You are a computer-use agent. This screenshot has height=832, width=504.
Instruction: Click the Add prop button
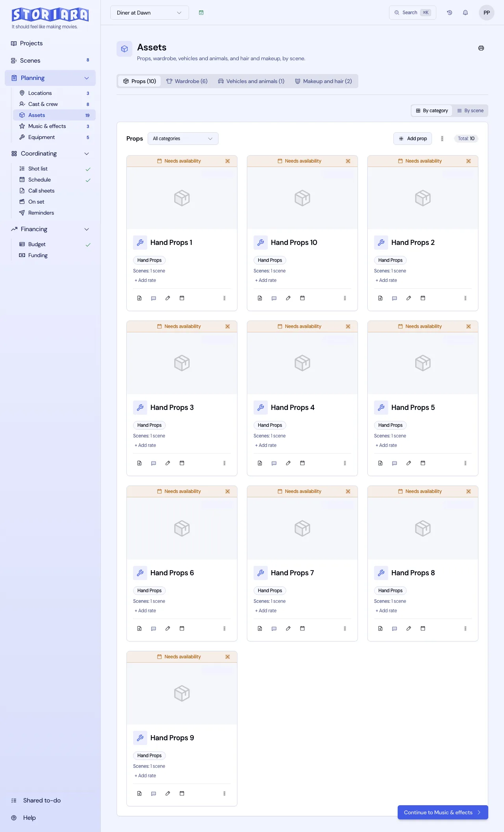point(413,139)
